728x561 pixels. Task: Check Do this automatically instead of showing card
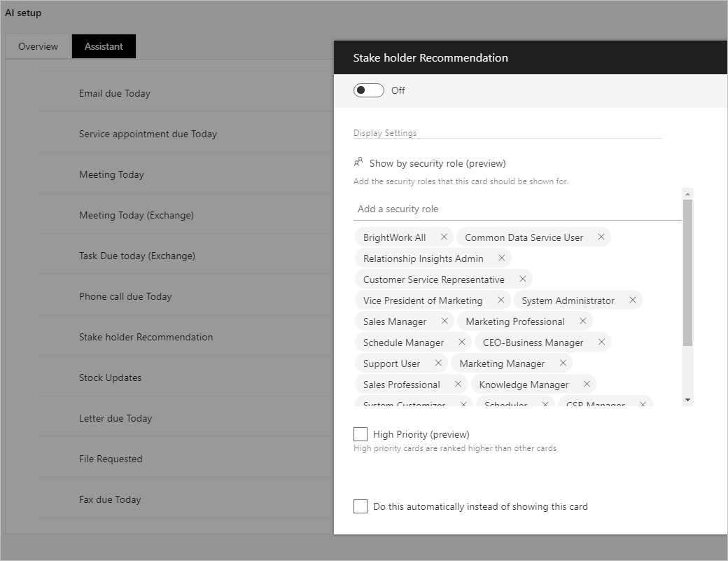click(x=360, y=506)
